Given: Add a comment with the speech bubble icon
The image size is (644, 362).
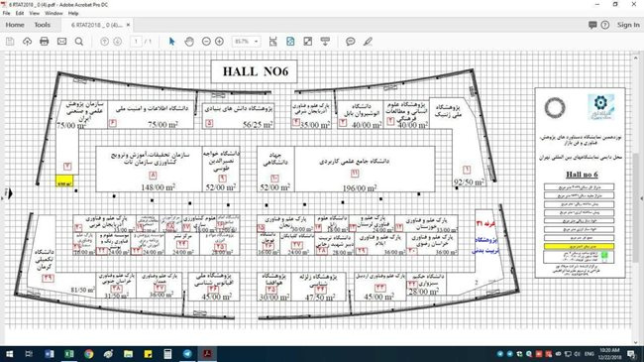Looking at the screenshot, I should point(350,41).
